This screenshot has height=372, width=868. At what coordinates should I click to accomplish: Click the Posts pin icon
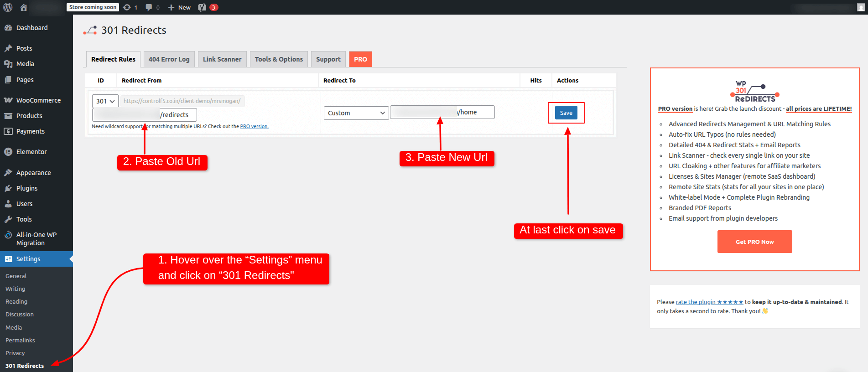[x=8, y=48]
